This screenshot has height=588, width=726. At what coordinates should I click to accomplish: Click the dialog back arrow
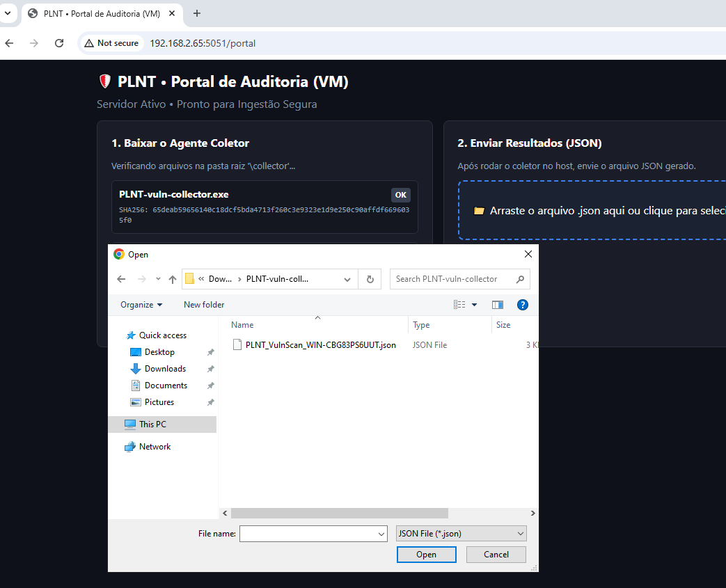121,279
